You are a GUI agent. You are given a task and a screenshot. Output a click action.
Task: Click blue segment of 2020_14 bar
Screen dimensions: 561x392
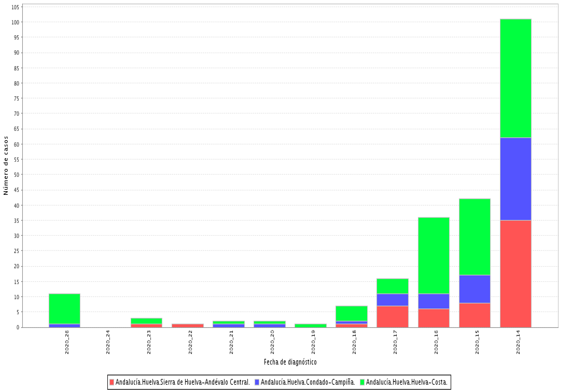click(x=516, y=179)
